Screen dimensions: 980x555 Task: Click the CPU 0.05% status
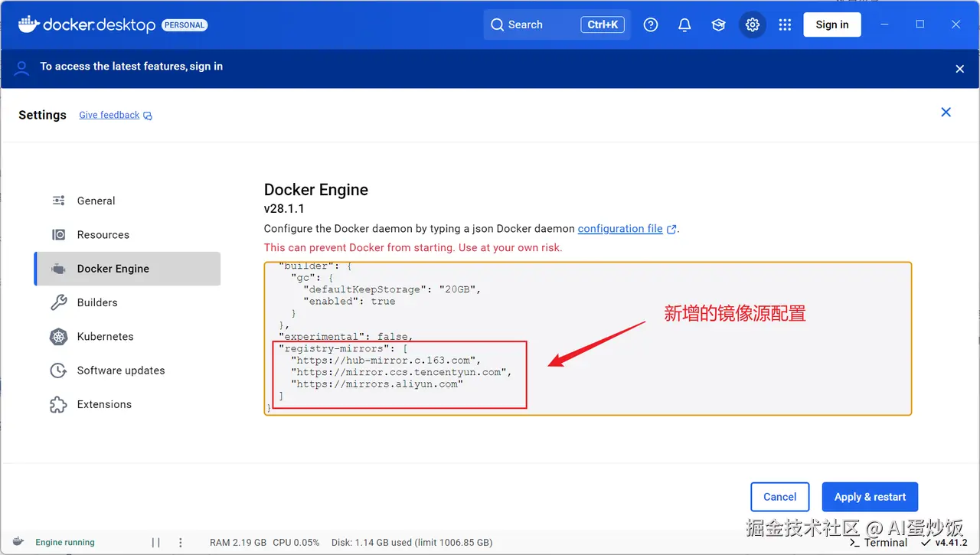pyautogui.click(x=296, y=543)
